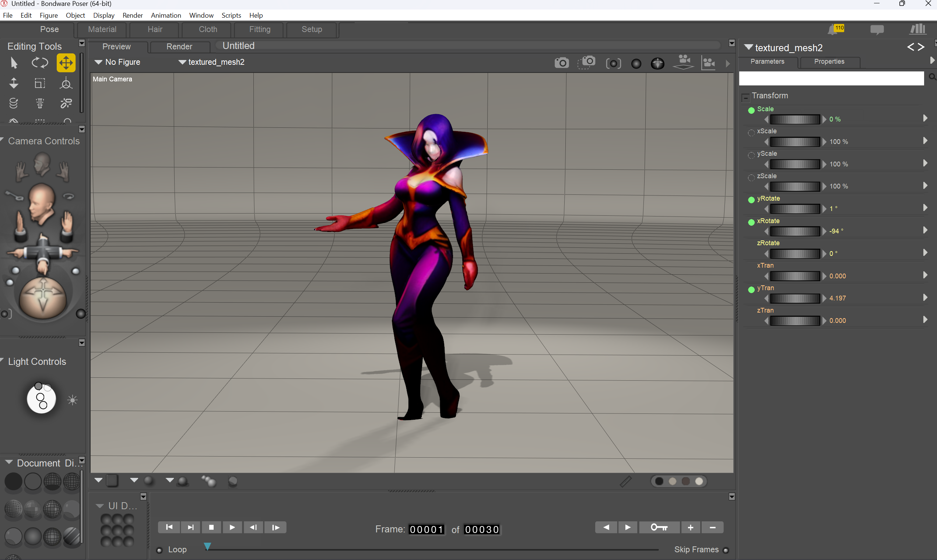Viewport: 937px width, 560px height.
Task: Click the mouse-tracking sphere icon
Action: 657,63
